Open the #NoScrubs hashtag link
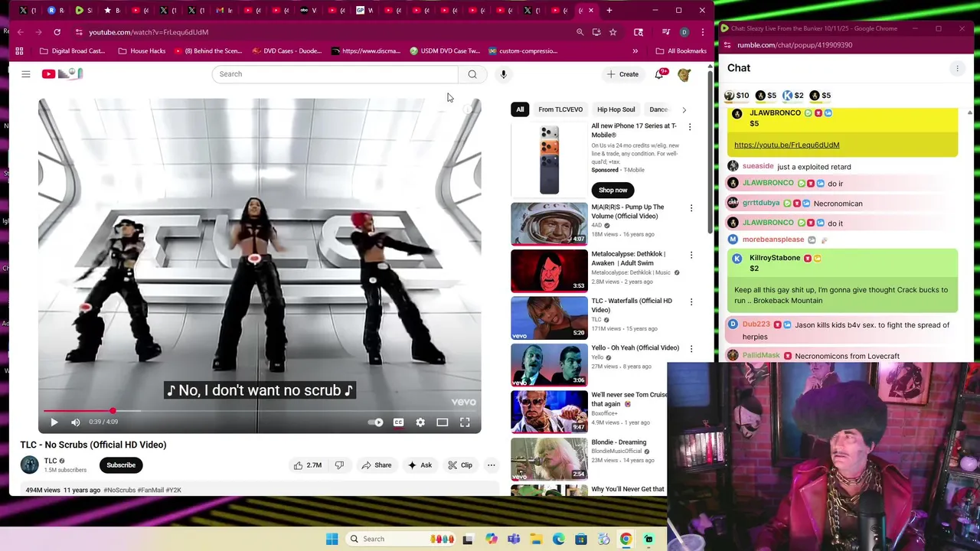The image size is (980, 551). pyautogui.click(x=119, y=490)
